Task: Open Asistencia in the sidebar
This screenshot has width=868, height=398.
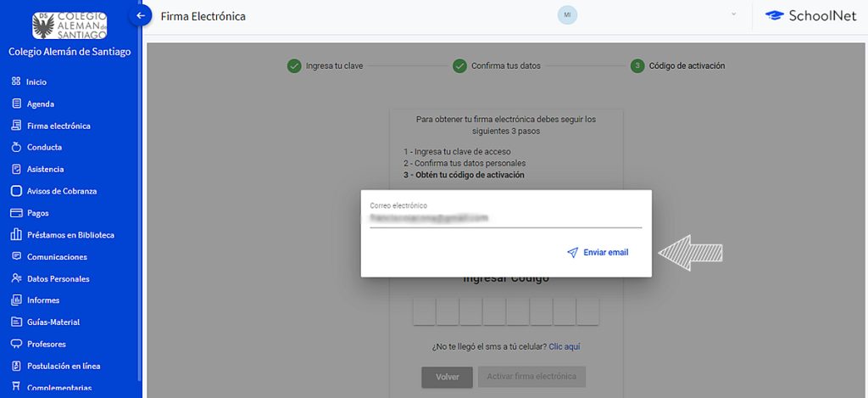Action: tap(45, 170)
